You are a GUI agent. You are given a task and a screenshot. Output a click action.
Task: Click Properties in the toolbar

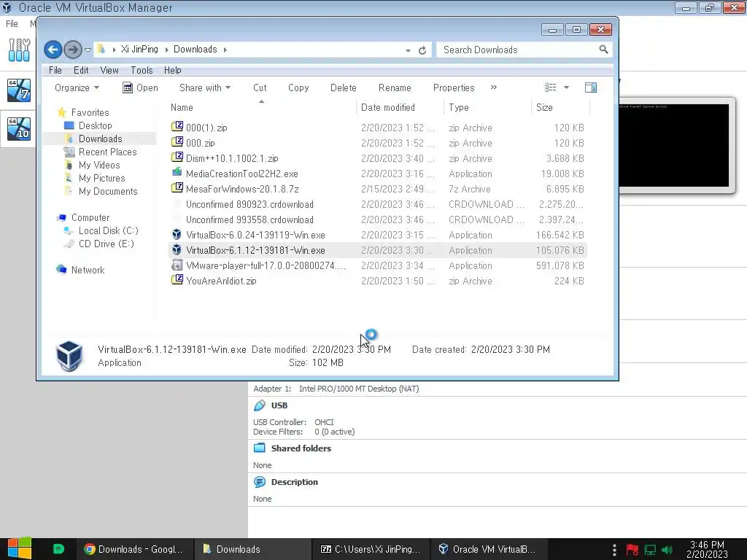[454, 87]
